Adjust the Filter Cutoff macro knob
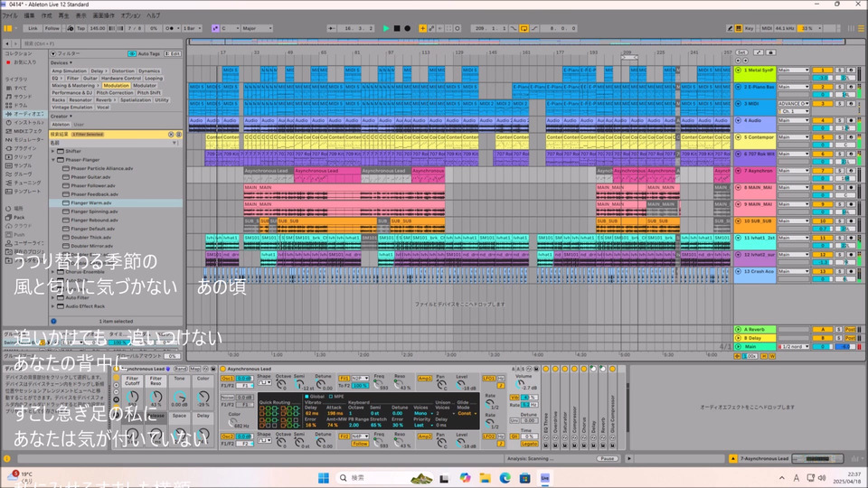The image size is (868, 488). (132, 397)
